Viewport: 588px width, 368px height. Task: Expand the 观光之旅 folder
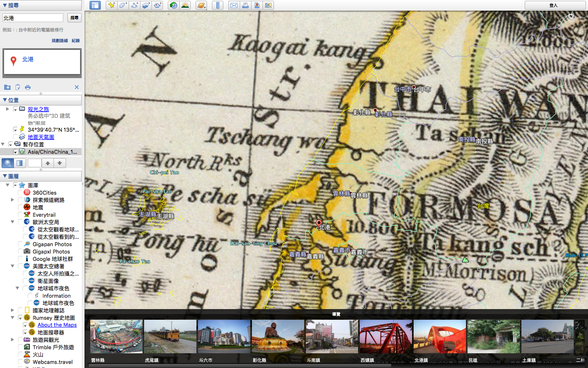[7, 109]
